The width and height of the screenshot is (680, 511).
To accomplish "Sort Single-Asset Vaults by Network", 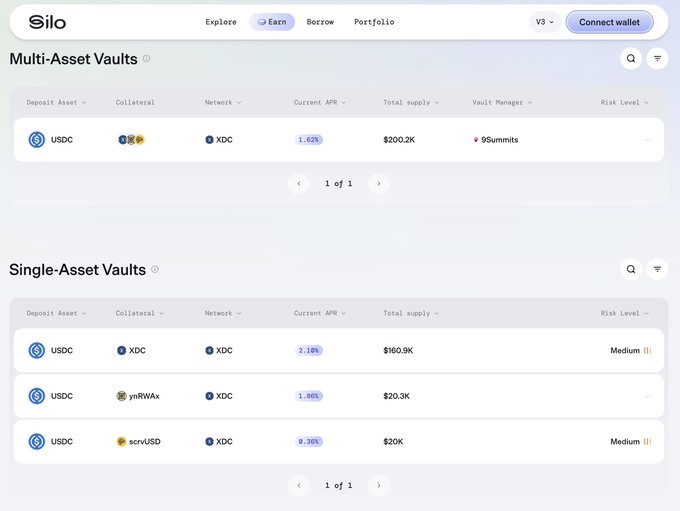I will [x=223, y=313].
